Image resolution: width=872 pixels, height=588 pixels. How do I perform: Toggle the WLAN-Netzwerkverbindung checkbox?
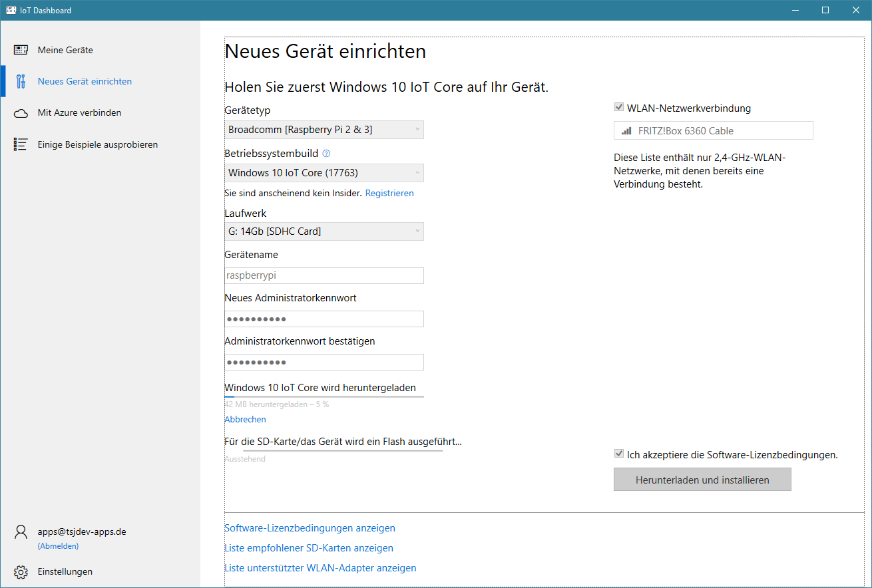click(619, 108)
